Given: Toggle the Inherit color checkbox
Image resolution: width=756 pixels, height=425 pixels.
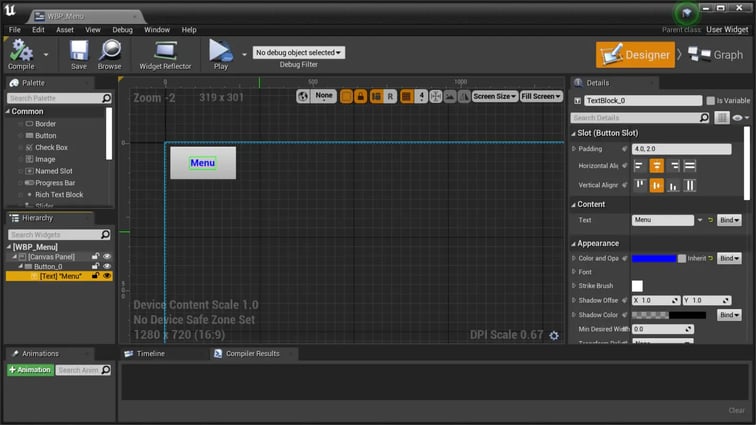Looking at the screenshot, I should 682,258.
